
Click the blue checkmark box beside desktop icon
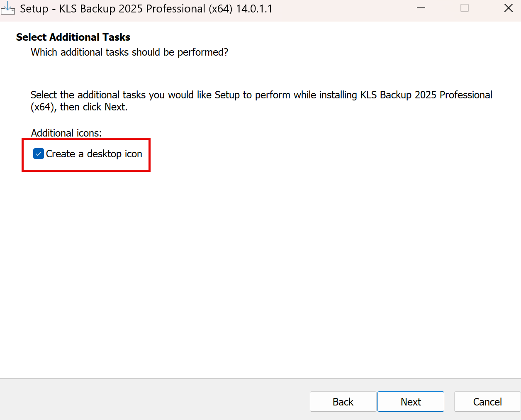coord(39,154)
